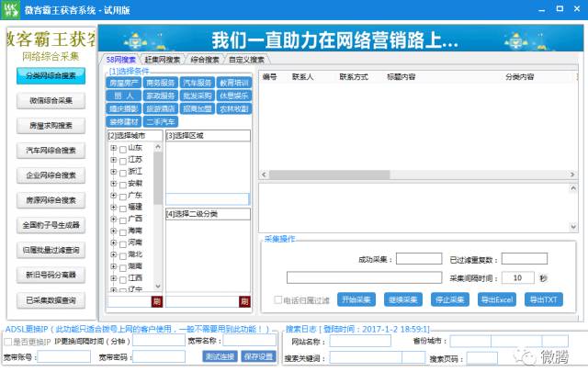
Task: Expand the 广东 tree node
Action: click(x=113, y=196)
